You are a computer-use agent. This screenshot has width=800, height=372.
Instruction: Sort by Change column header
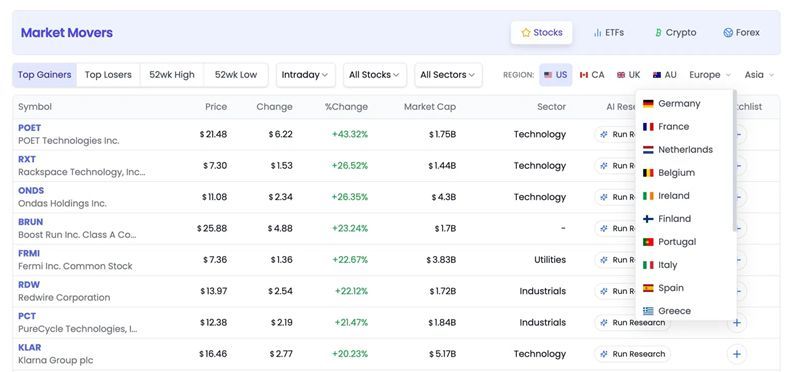(274, 107)
